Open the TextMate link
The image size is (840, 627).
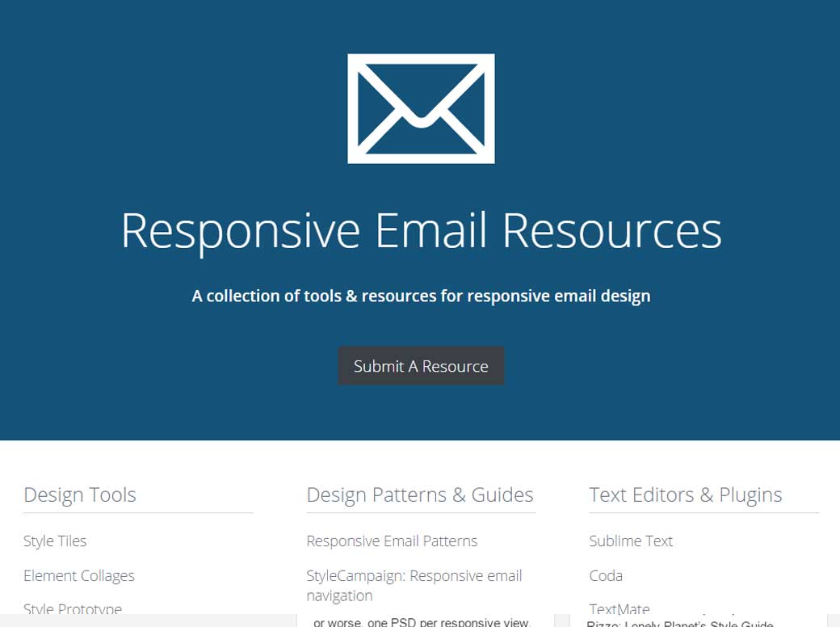tap(619, 608)
